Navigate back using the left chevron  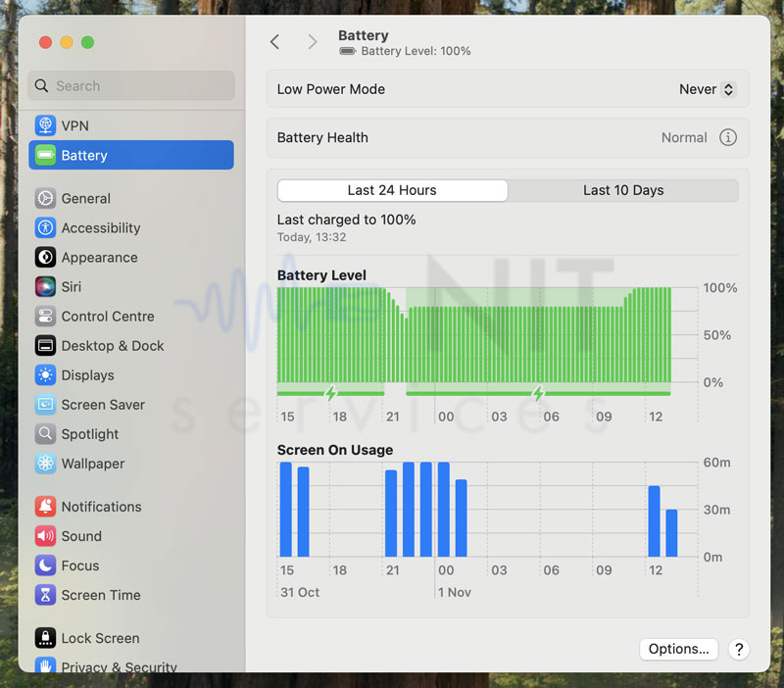point(275,42)
